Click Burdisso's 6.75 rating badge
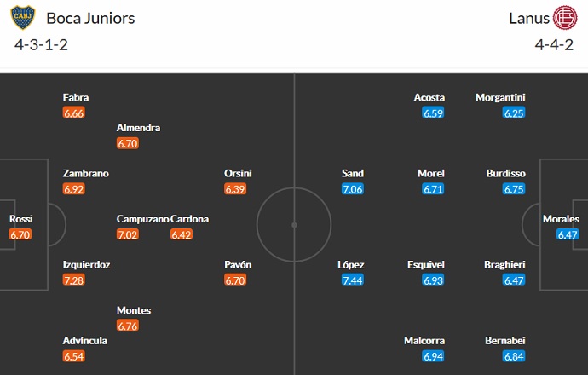 coord(515,188)
